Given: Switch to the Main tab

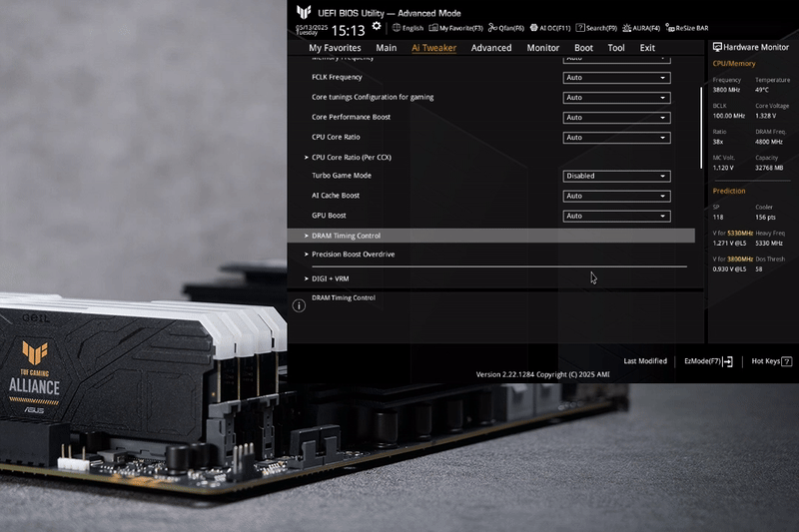Looking at the screenshot, I should 387,48.
